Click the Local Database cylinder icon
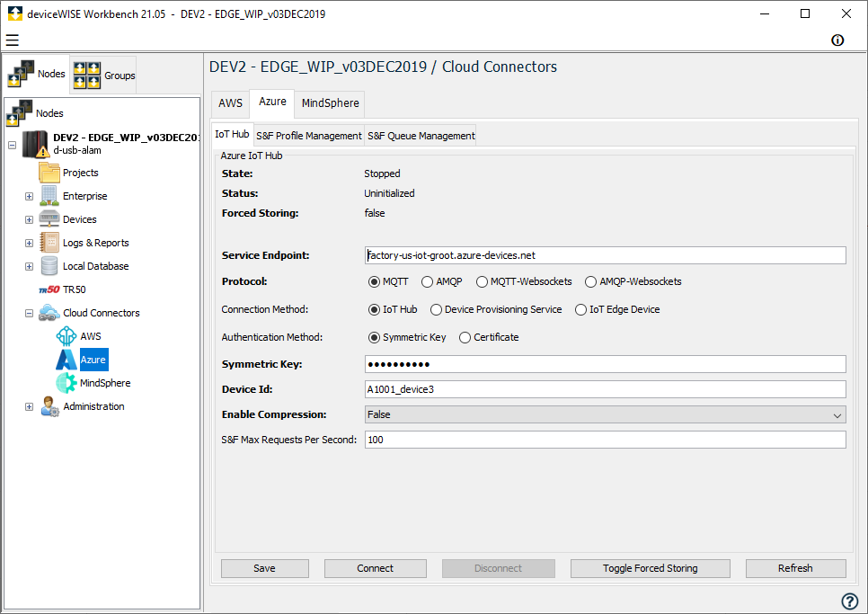 point(49,266)
